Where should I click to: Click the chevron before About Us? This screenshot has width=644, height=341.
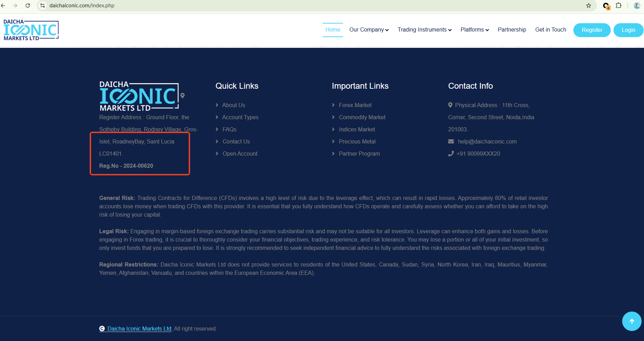(x=217, y=105)
